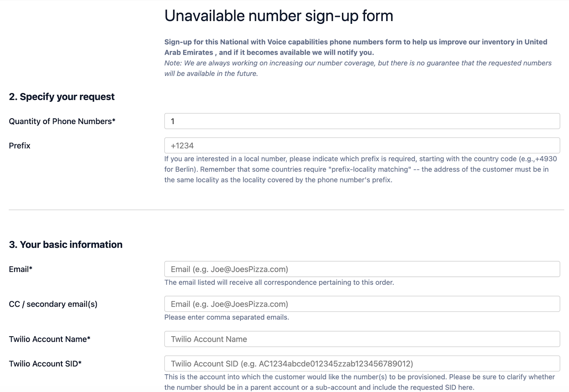Click the "Prefix" field label
Screen dimensions: 569x392
click(x=20, y=146)
